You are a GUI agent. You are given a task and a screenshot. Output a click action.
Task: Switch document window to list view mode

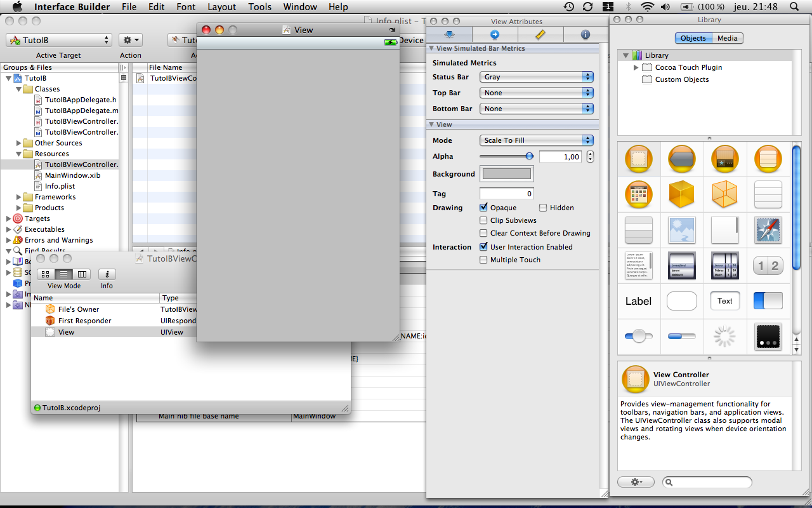click(64, 274)
